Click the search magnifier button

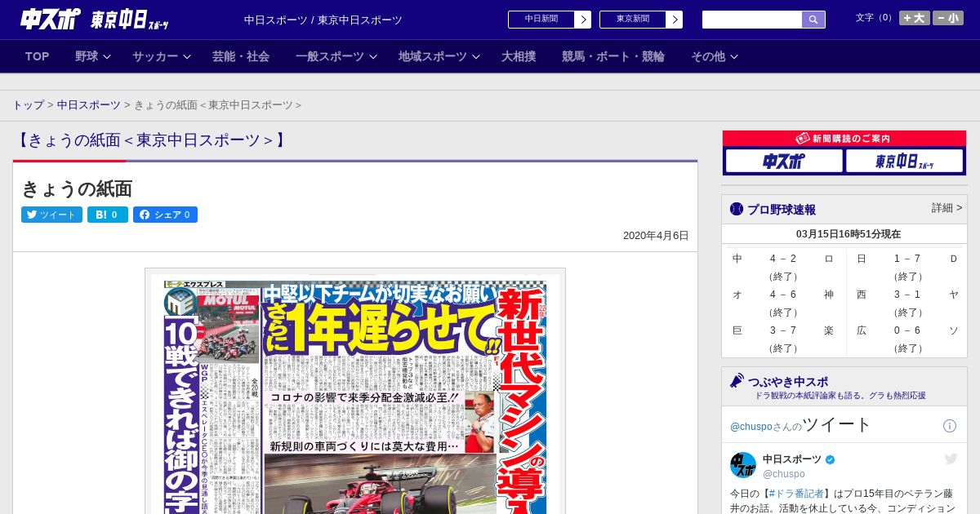tap(813, 20)
